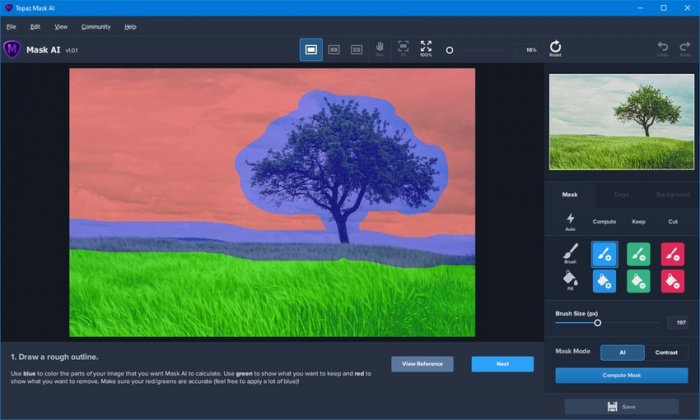Screen dimensions: 700x420
Task: Click the Fit to screen icon
Action: [403, 48]
